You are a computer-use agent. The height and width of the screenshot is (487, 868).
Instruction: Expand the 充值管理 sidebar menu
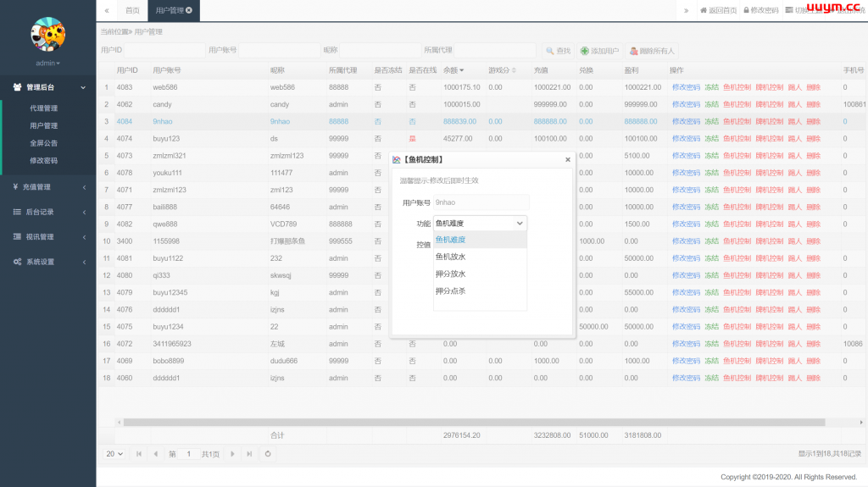click(47, 186)
